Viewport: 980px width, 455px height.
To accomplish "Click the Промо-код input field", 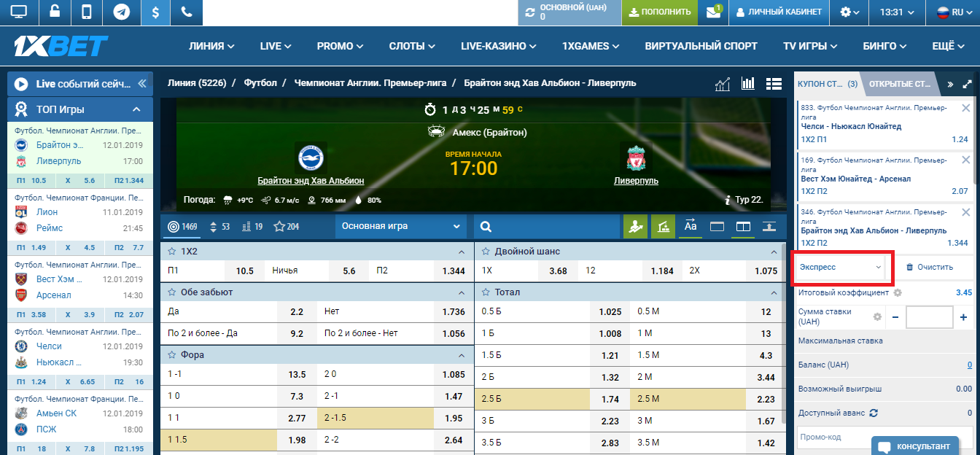I will click(x=885, y=437).
